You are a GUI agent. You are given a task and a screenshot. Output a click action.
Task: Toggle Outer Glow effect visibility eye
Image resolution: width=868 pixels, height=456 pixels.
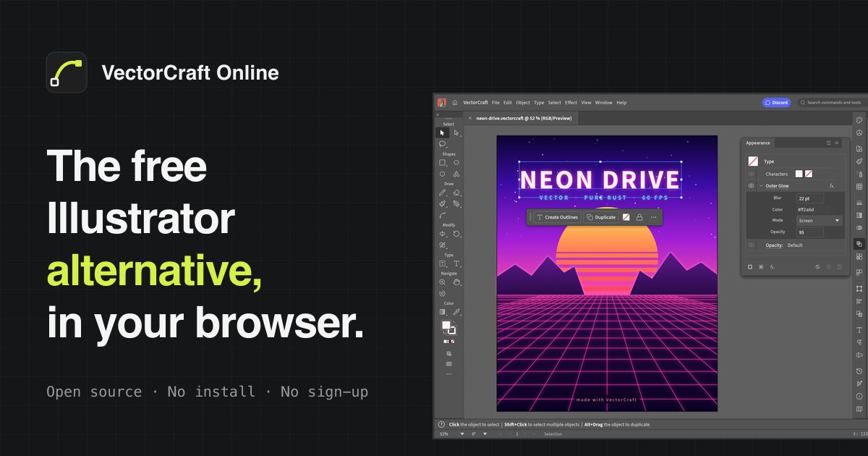pos(751,186)
